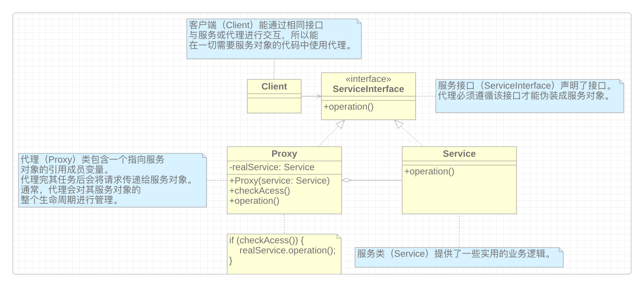The width and height of the screenshot is (644, 287).
Task: Select note line 通常，代理会对其服务对象的
Action: 81,190
